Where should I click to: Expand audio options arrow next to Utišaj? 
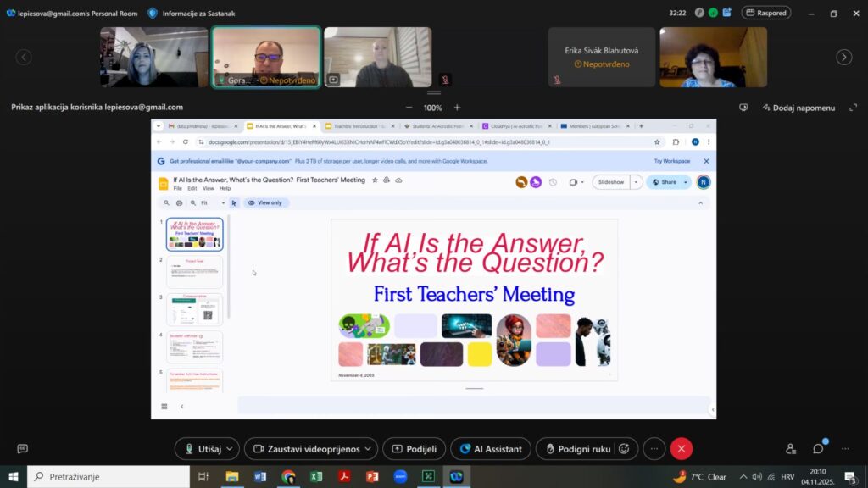231,449
